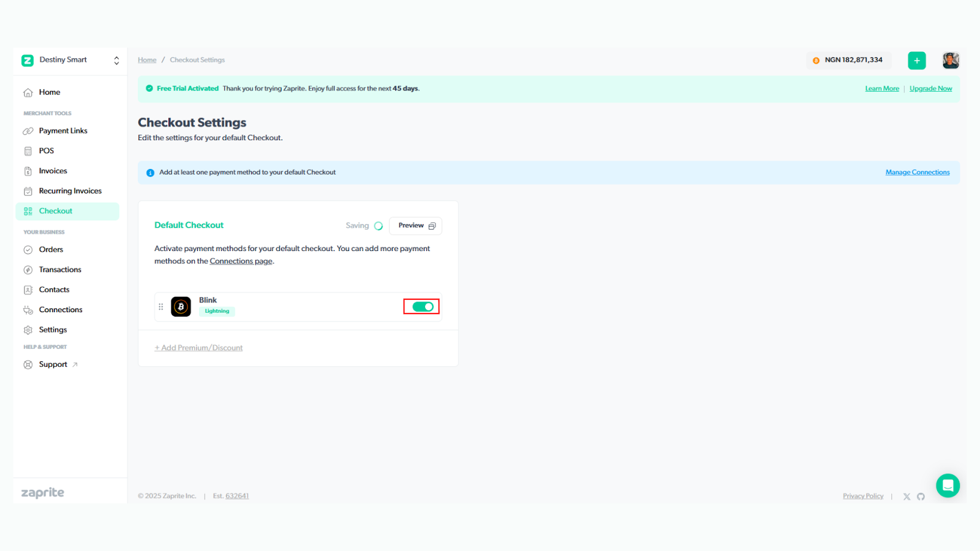Click the Payment Links chain icon
The height and width of the screenshot is (551, 980).
[x=28, y=131]
